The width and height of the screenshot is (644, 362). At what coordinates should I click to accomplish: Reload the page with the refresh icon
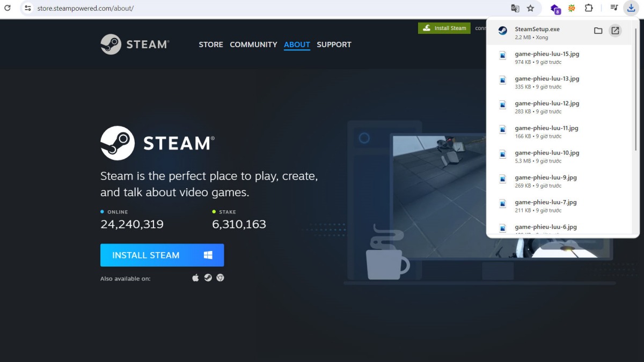8,8
